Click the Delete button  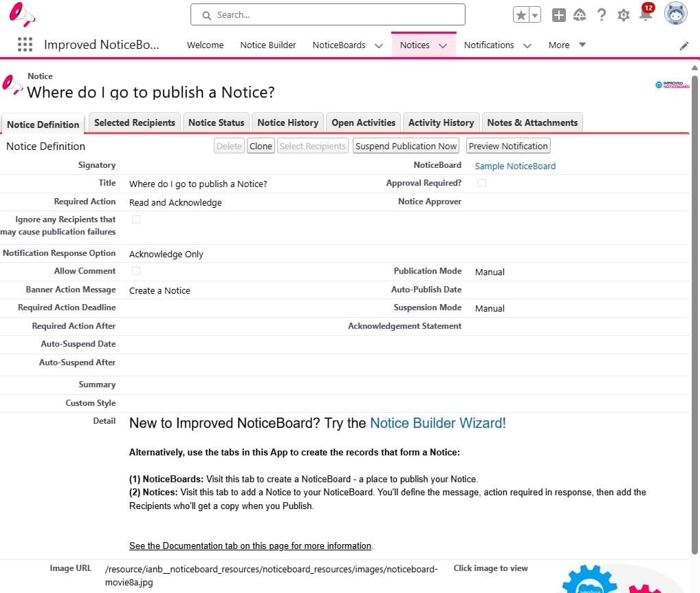[x=229, y=146]
